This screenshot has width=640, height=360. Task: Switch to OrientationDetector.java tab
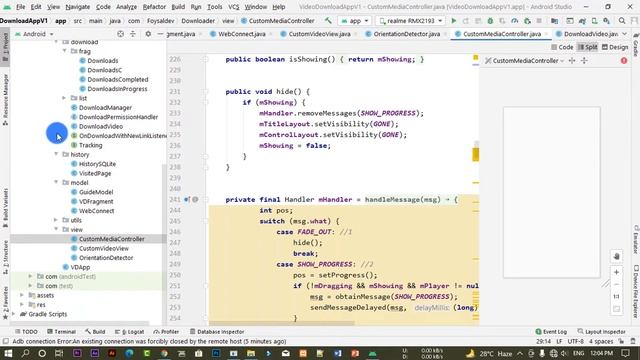click(x=407, y=34)
